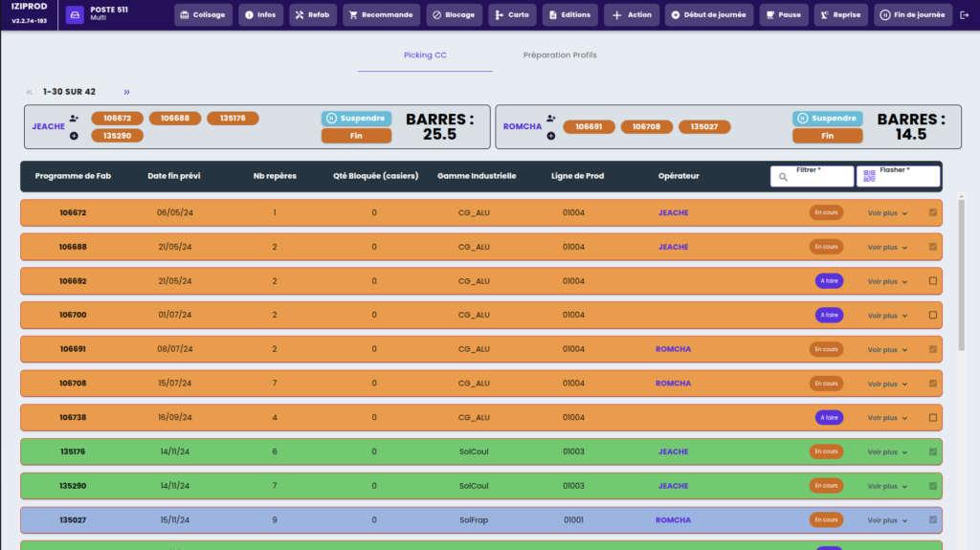Click the QR code Flasher icon
Image resolution: width=980 pixels, height=550 pixels.
coord(869,177)
